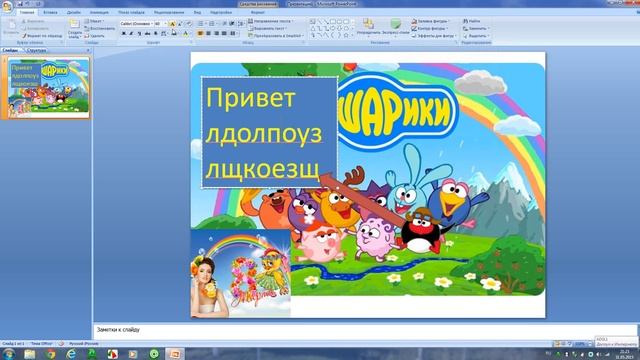Open the slide Layout (Макет) dropdown
The height and width of the screenshot is (360, 640).
(94, 21)
